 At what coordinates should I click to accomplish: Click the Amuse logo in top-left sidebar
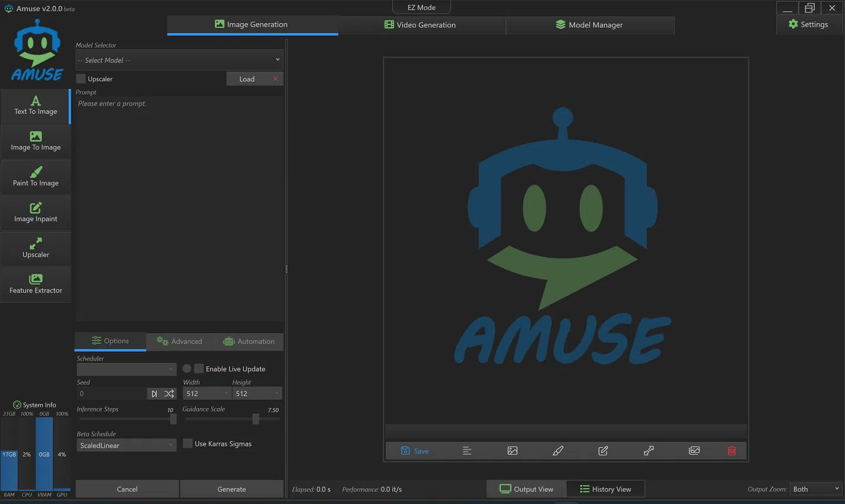(x=37, y=50)
